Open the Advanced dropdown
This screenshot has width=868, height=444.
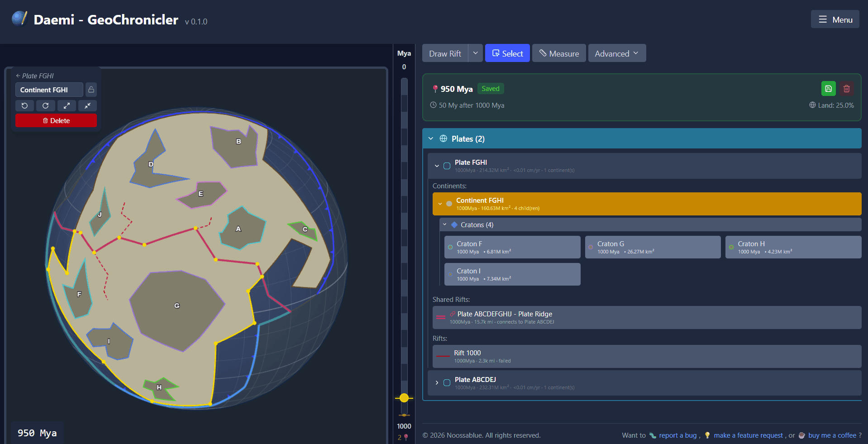(x=616, y=53)
